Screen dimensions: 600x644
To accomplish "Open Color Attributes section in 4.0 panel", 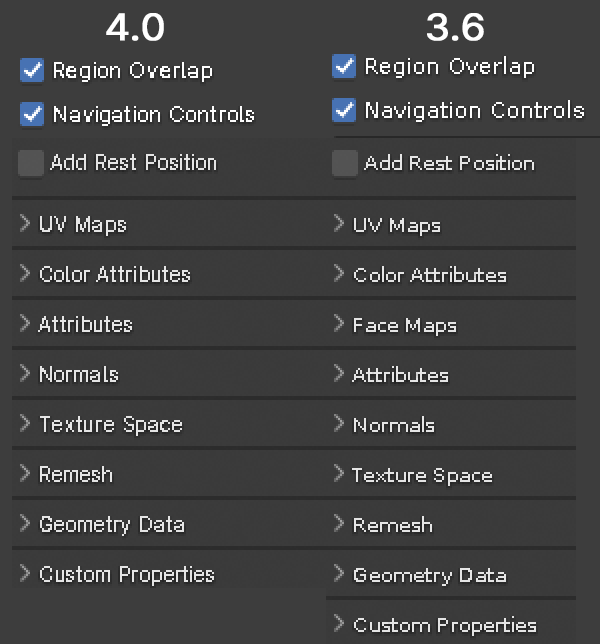I will click(114, 274).
